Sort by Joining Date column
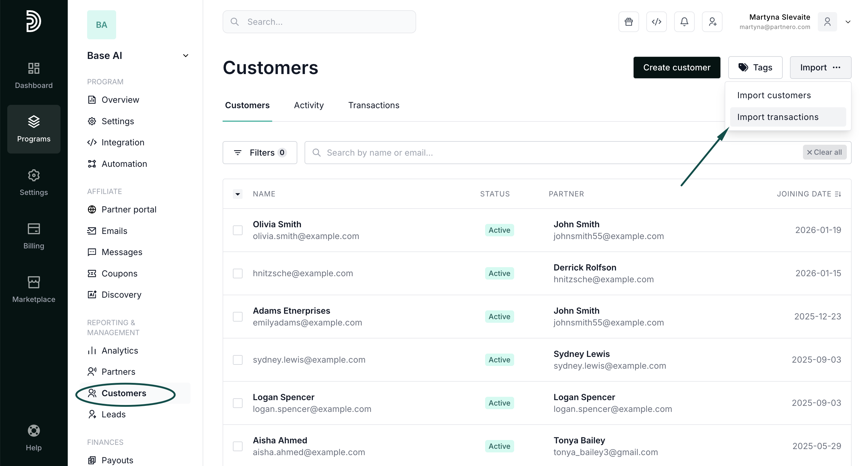 tap(809, 194)
